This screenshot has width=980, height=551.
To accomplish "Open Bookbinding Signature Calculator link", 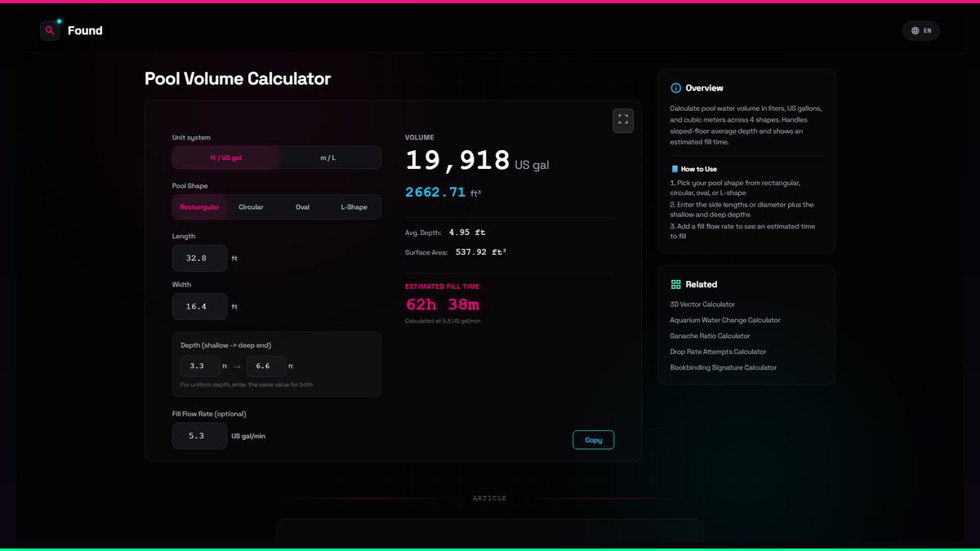I will (724, 368).
